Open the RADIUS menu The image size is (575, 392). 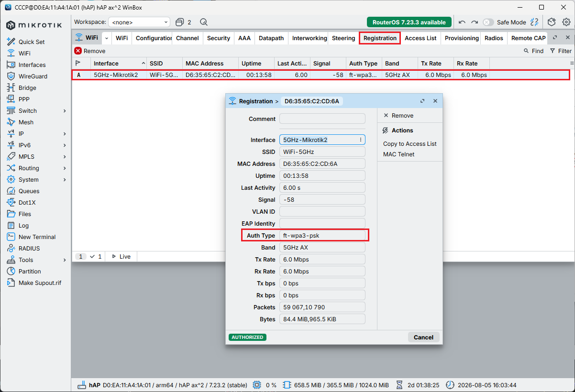(29, 248)
